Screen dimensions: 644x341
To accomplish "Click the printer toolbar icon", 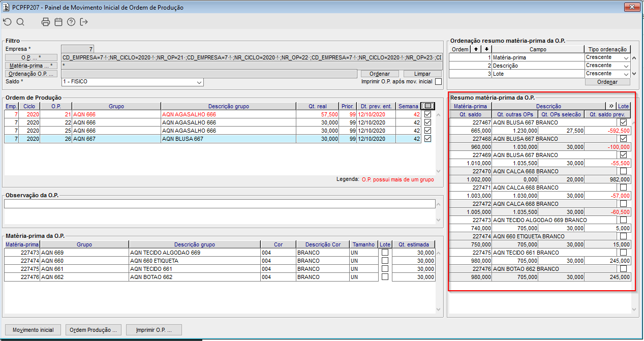I will tap(46, 22).
